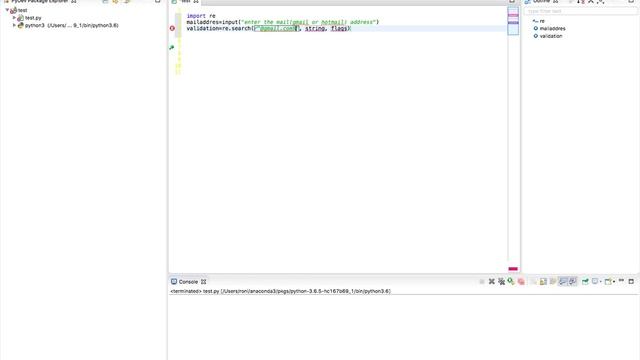Toggle show console on standard error change
This screenshot has width=640, height=360.
tap(573, 282)
